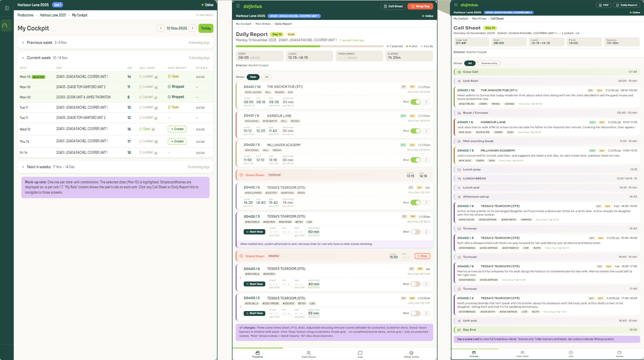Click the Wrap Day button
Screen dimensions: 644x360
point(420,6)
